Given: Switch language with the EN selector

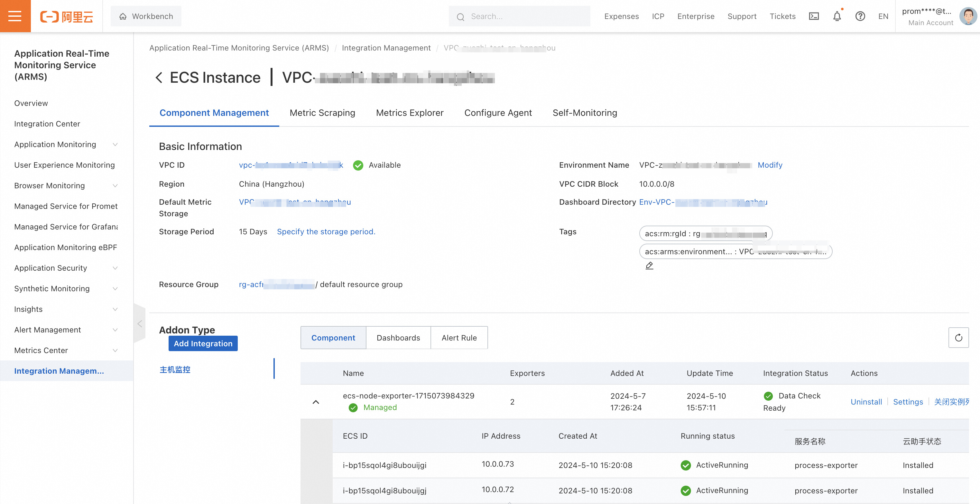Looking at the screenshot, I should (883, 16).
